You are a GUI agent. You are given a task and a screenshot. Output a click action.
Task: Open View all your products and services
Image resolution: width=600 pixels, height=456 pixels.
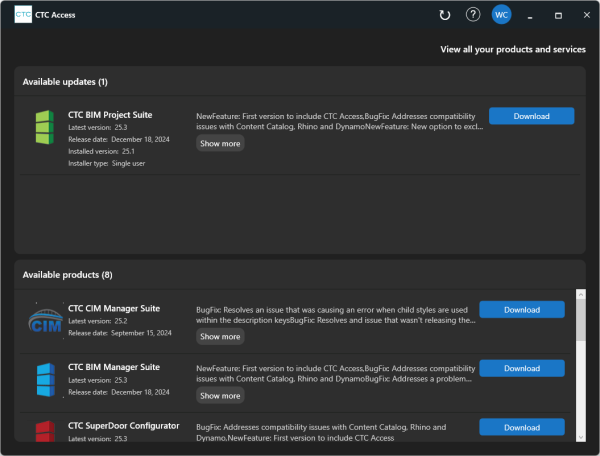(x=513, y=49)
